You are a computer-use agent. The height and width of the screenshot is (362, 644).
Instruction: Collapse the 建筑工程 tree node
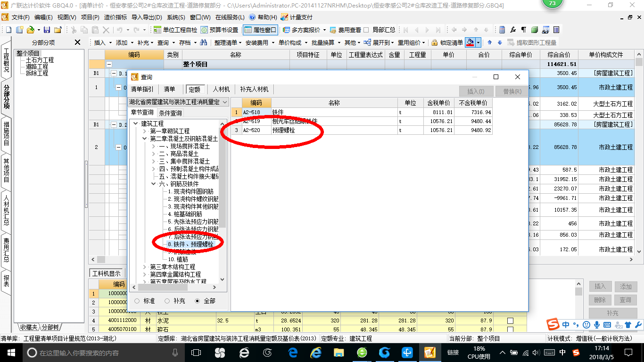(136, 123)
